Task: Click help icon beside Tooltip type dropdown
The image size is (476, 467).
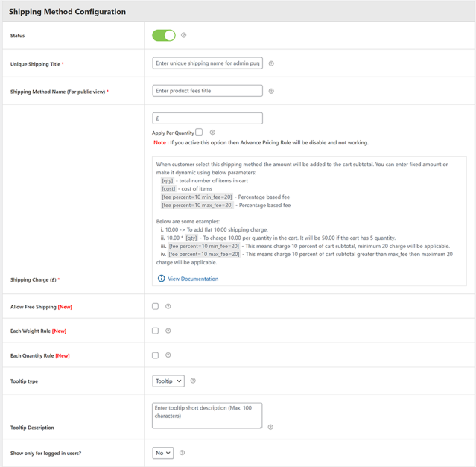Action: click(x=193, y=381)
